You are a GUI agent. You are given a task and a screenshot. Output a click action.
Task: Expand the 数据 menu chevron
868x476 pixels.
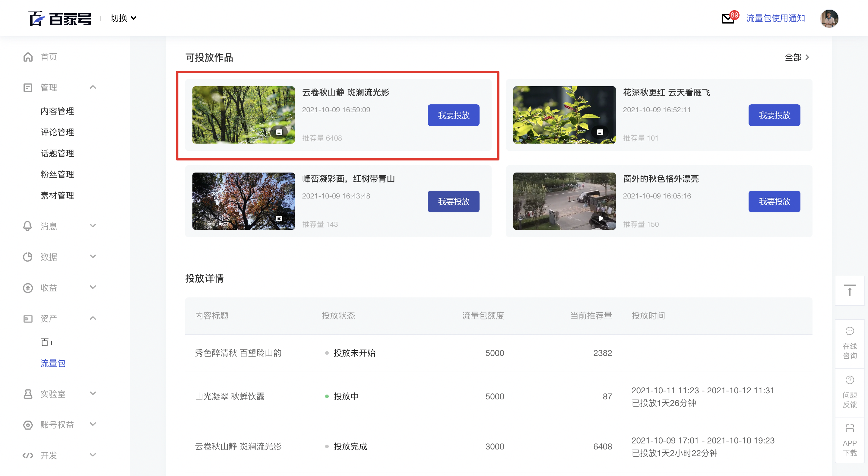tap(93, 256)
